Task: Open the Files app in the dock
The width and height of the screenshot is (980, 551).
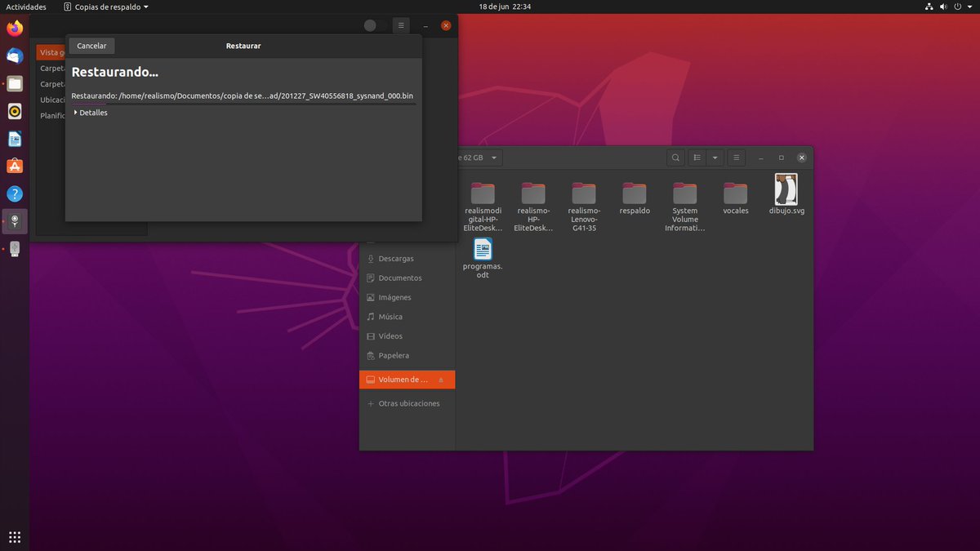Action: [x=15, y=83]
